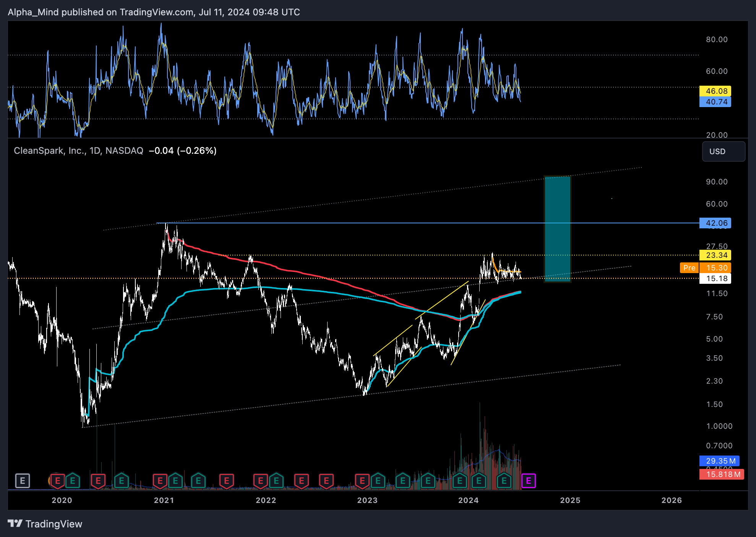
Task: Click the −0.04 (−0.26%) change value
Action: point(183,151)
